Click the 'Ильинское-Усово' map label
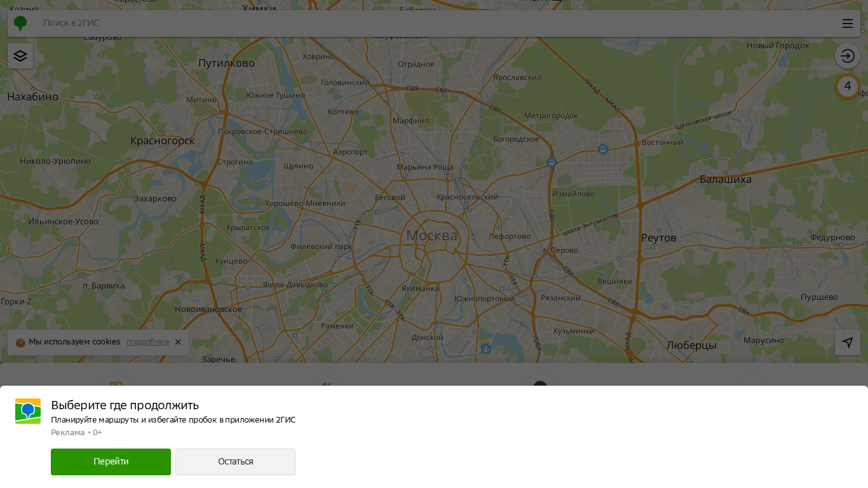The height and width of the screenshot is (488, 868). pyautogui.click(x=63, y=222)
